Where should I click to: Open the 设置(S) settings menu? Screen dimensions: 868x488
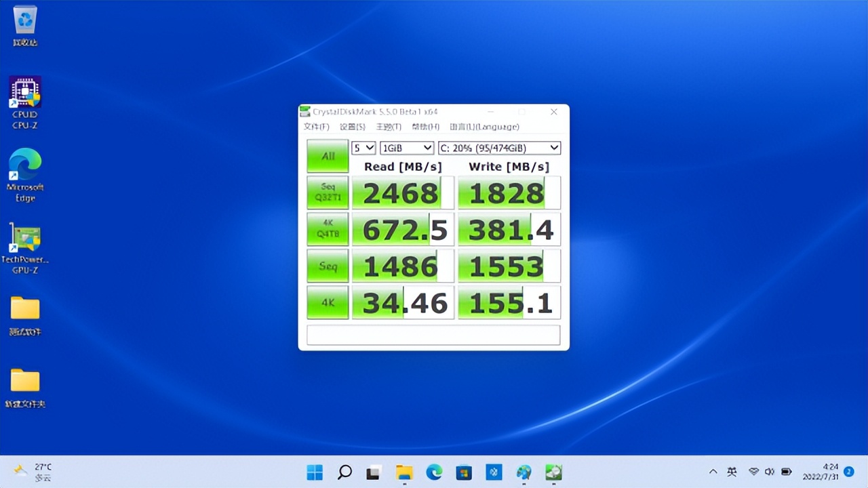coord(352,127)
